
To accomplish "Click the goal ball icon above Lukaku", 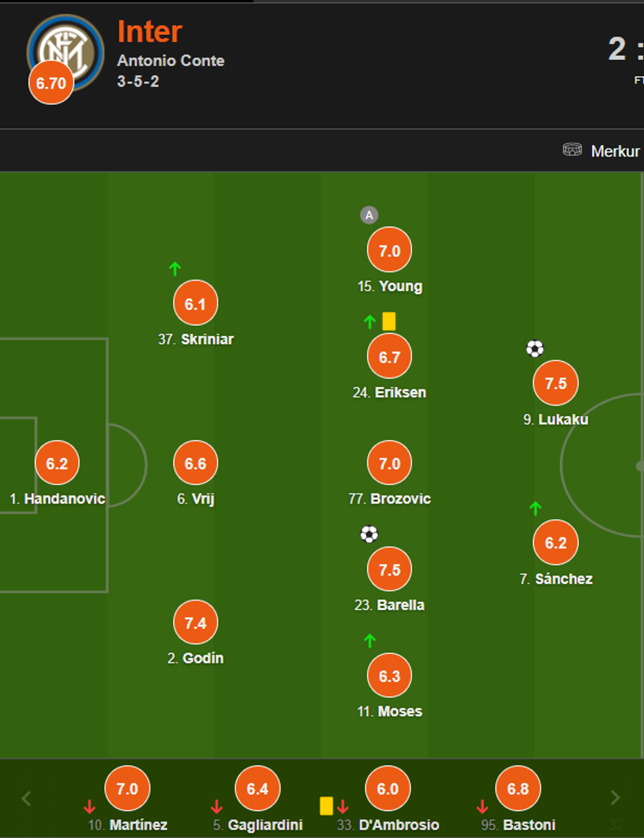I will 535,348.
